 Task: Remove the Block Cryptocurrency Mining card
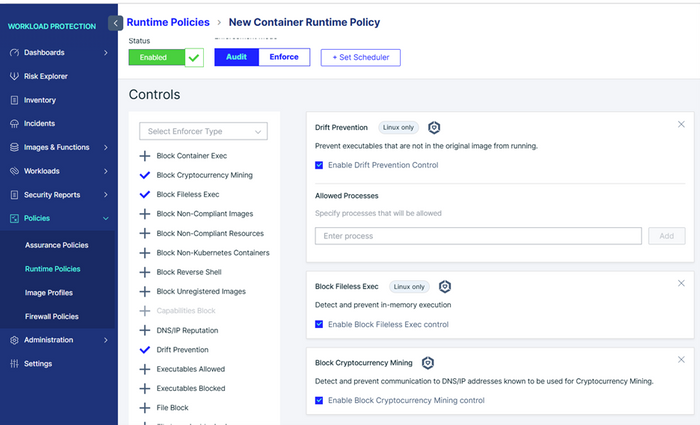pyautogui.click(x=681, y=359)
